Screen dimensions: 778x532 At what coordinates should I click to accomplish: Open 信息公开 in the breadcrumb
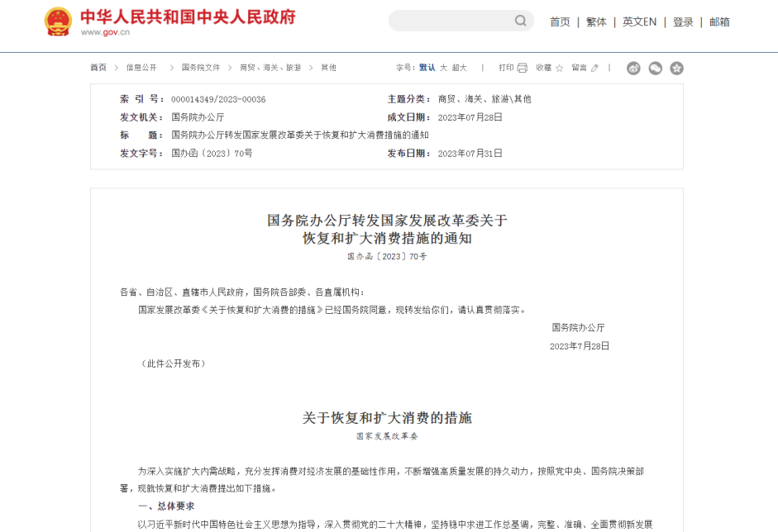tap(141, 68)
